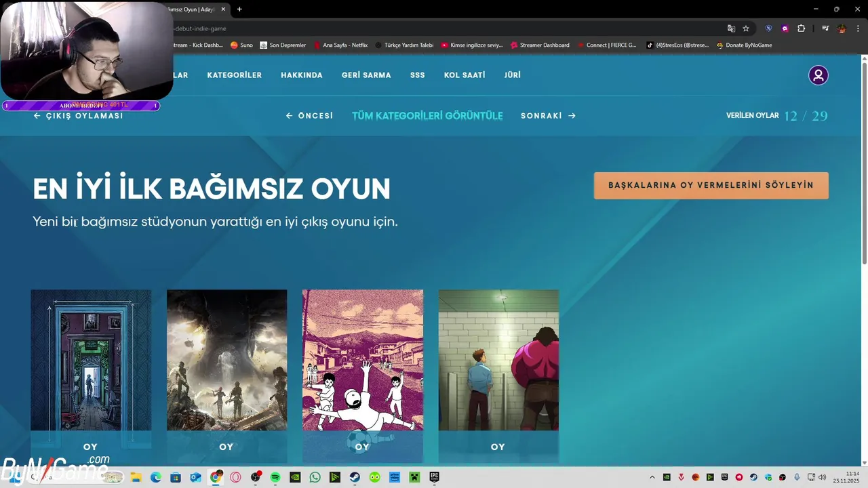Click the page vertical scrollbar
The image size is (868, 488).
864,163
